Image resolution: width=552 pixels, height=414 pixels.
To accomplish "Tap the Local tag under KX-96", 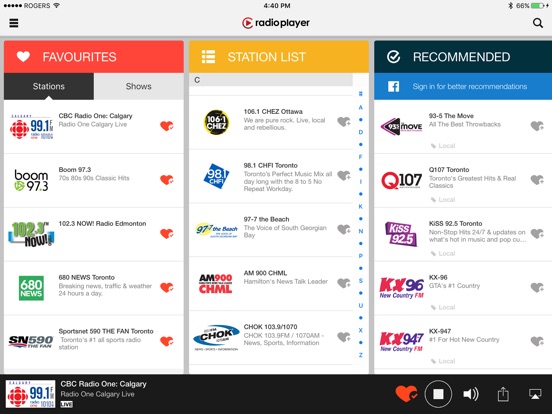I will (443, 307).
